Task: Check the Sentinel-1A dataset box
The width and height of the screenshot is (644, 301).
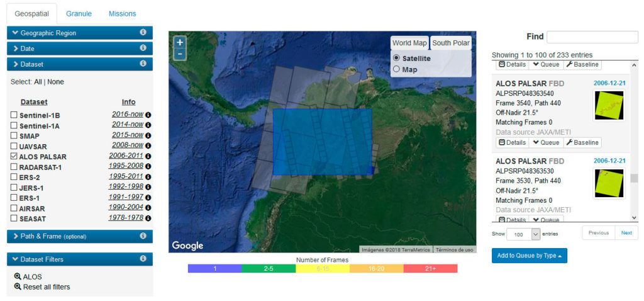Action: coord(14,125)
